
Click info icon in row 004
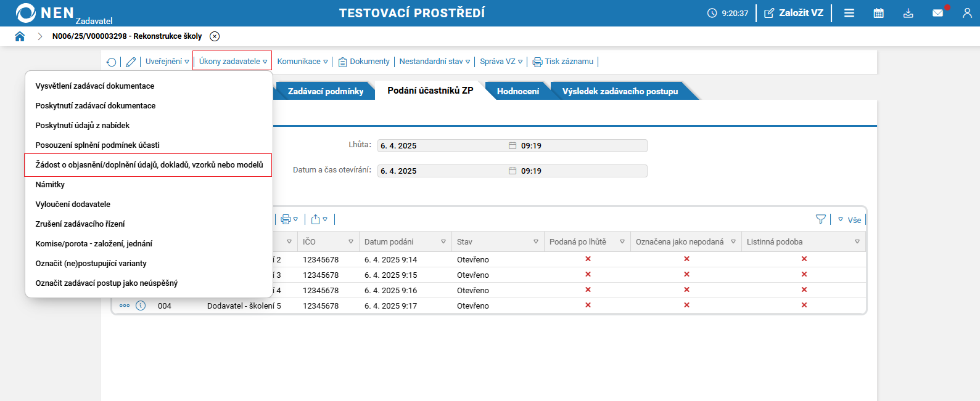pos(141,306)
